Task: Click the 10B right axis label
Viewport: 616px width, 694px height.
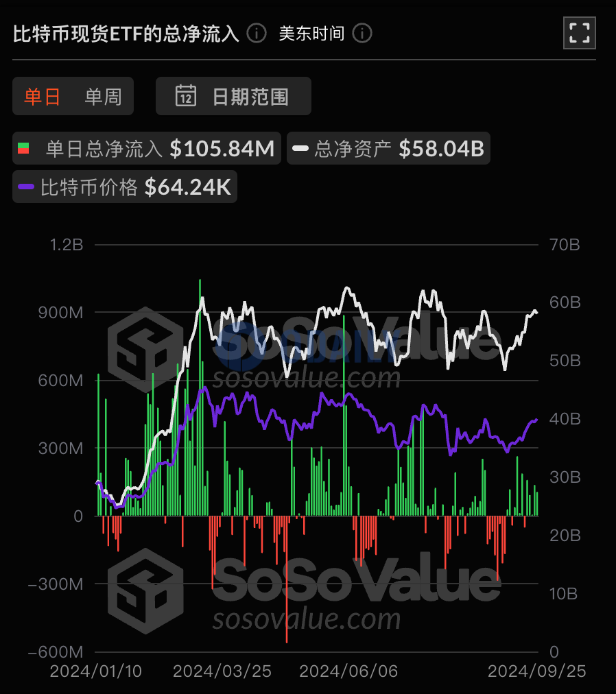Action: coord(563,593)
